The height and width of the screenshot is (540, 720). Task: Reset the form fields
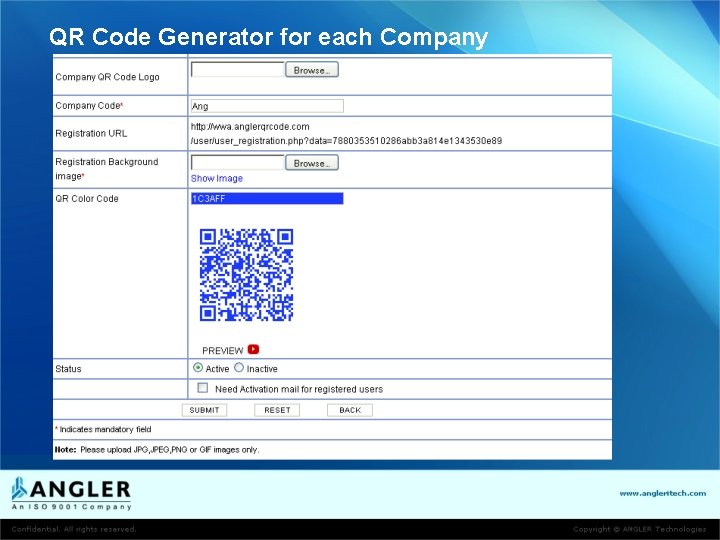pyautogui.click(x=277, y=410)
